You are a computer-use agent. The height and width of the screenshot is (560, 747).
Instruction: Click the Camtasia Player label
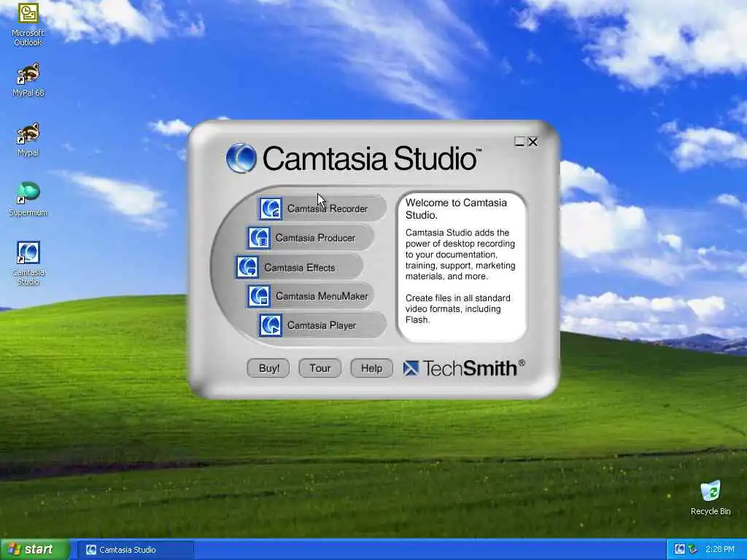point(322,325)
